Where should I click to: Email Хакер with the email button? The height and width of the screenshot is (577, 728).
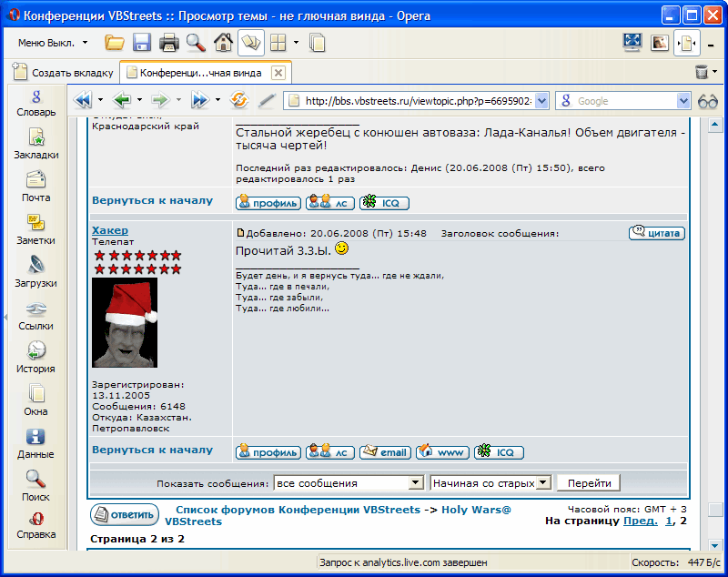tap(385, 451)
